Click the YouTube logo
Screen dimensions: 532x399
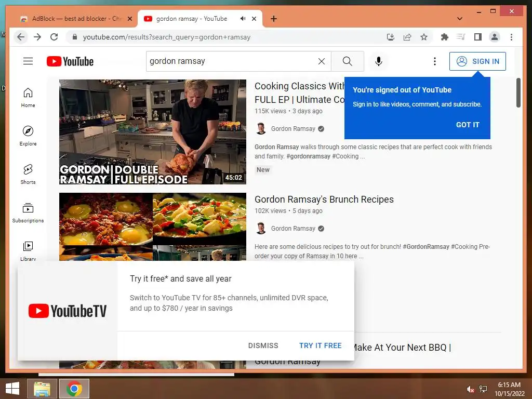click(x=70, y=61)
